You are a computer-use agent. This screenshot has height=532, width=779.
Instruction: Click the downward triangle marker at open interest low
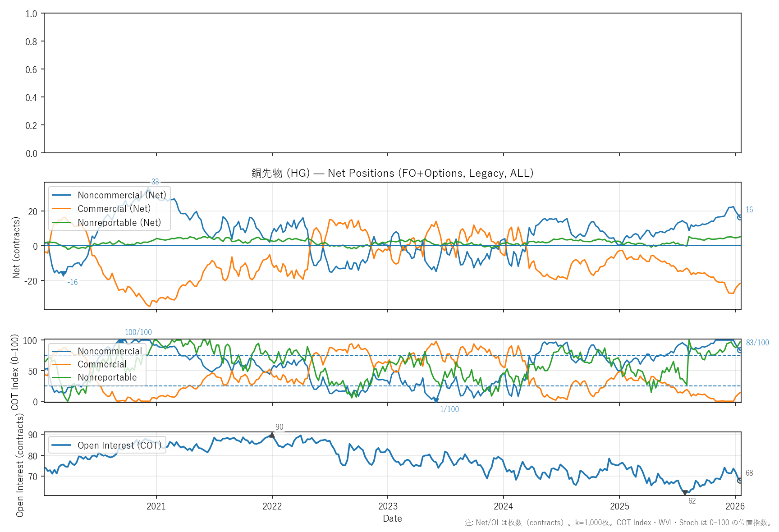(685, 493)
